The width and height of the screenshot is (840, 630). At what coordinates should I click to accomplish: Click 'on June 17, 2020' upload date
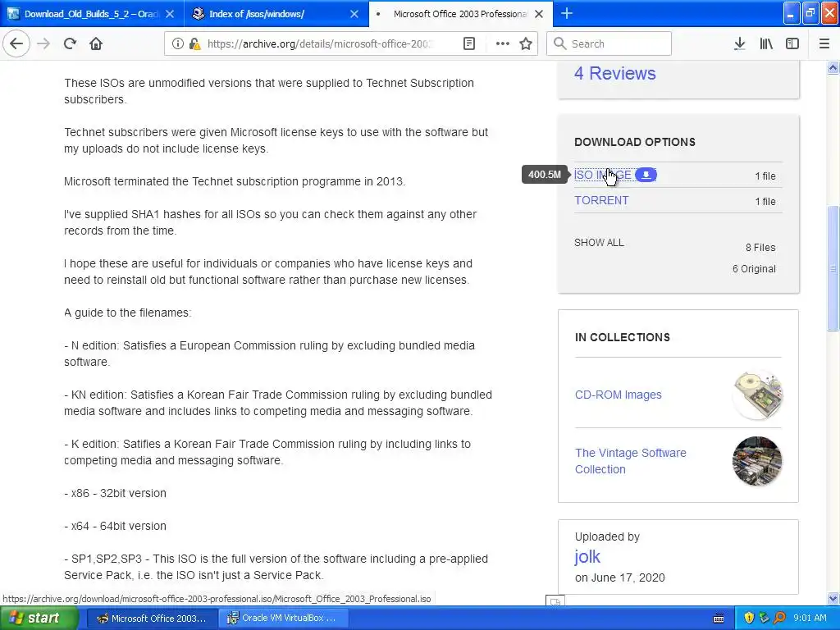tap(620, 578)
